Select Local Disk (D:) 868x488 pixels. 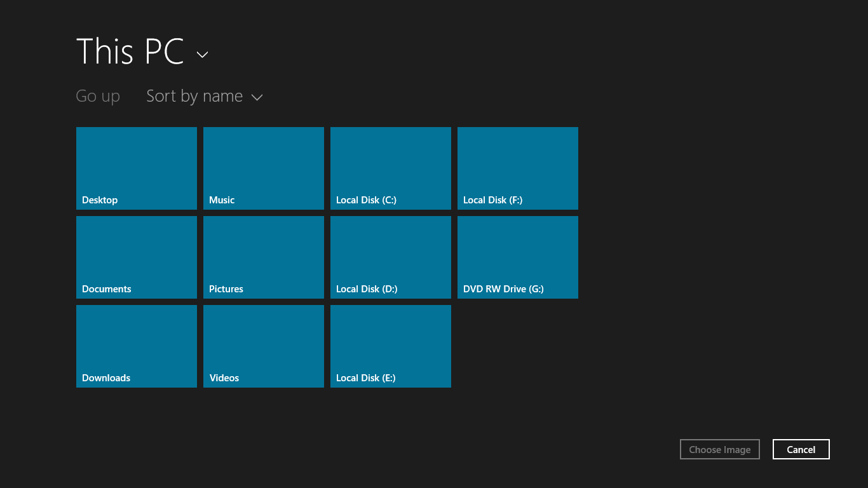(390, 257)
